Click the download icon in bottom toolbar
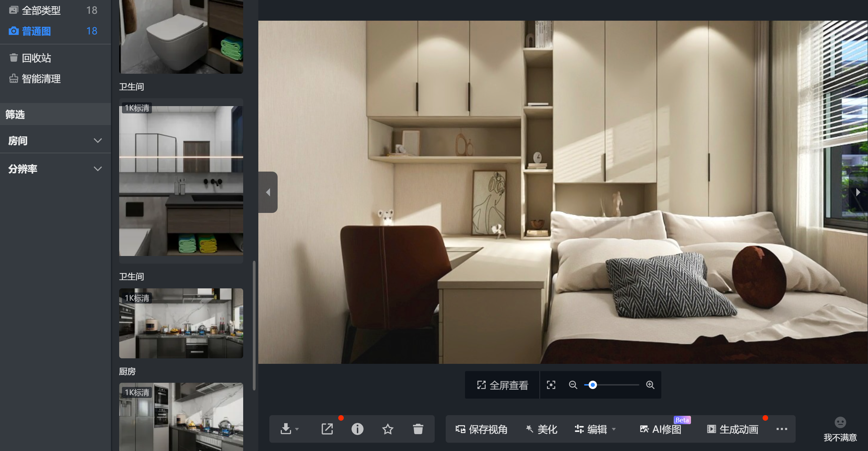868x451 pixels. 286,429
